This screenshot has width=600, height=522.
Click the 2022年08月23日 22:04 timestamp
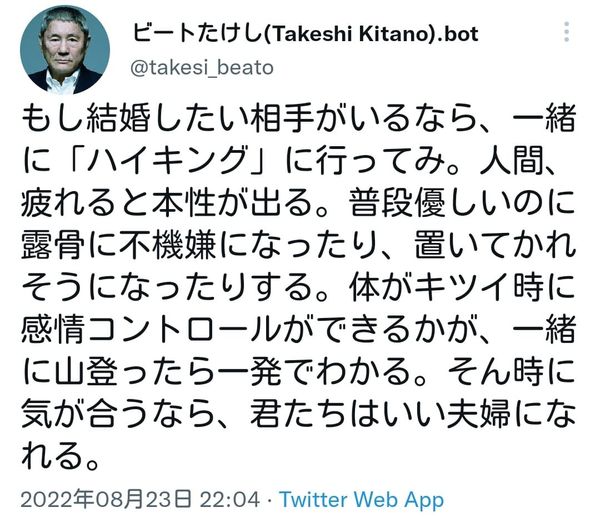(140, 500)
